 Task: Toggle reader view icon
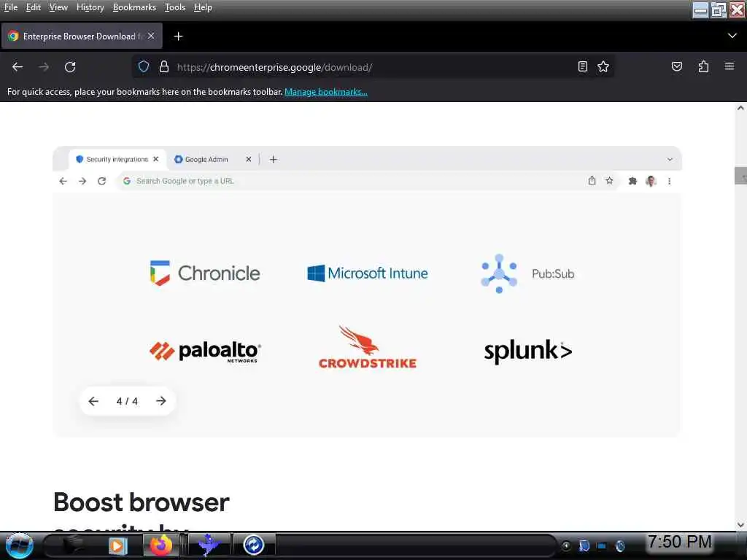pyautogui.click(x=582, y=66)
